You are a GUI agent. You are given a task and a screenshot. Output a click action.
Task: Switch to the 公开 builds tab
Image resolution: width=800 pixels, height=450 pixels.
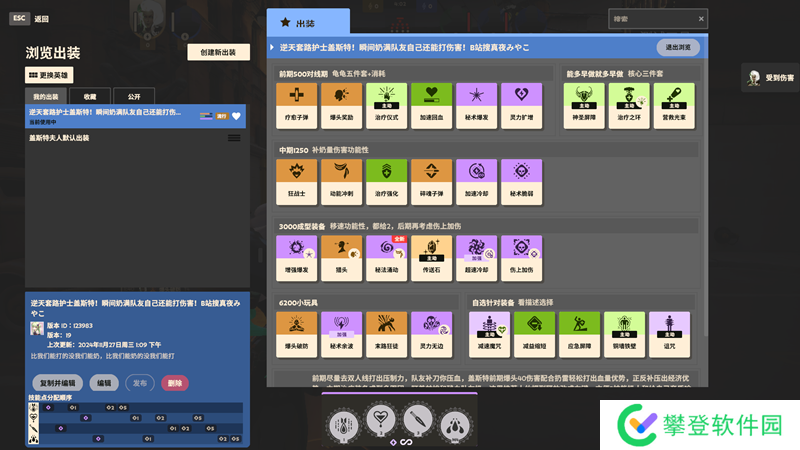pyautogui.click(x=133, y=96)
